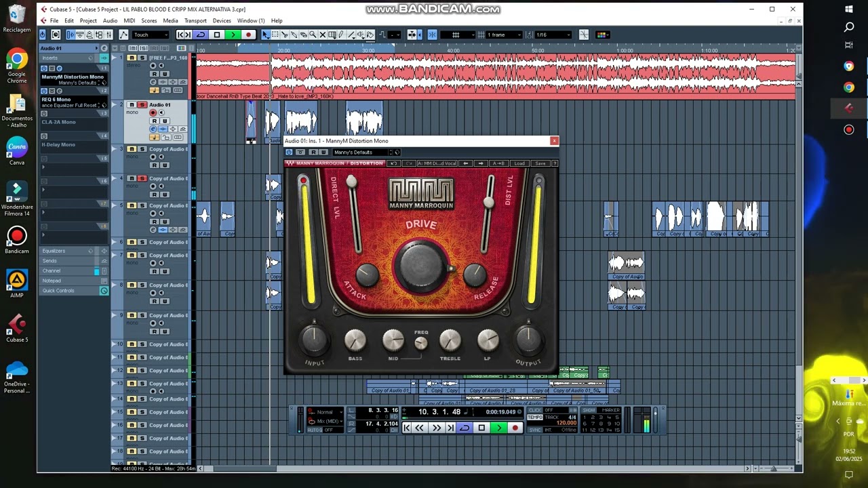Select the Mute X tool
Viewport: 868px width, 488px height.
pyautogui.click(x=322, y=35)
